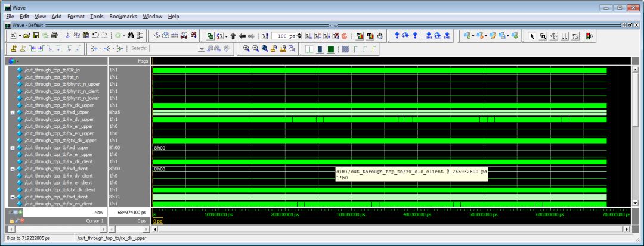The height and width of the screenshot is (246, 644).
Task: Open the Add menu
Action: pyautogui.click(x=56, y=17)
